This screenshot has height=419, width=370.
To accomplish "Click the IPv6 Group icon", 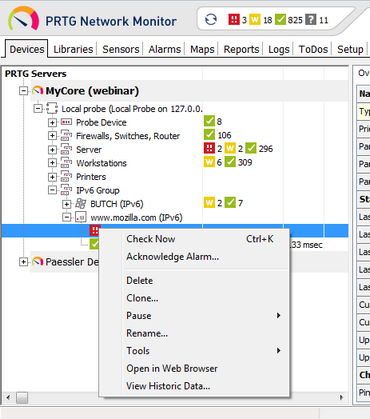I will [x=66, y=190].
